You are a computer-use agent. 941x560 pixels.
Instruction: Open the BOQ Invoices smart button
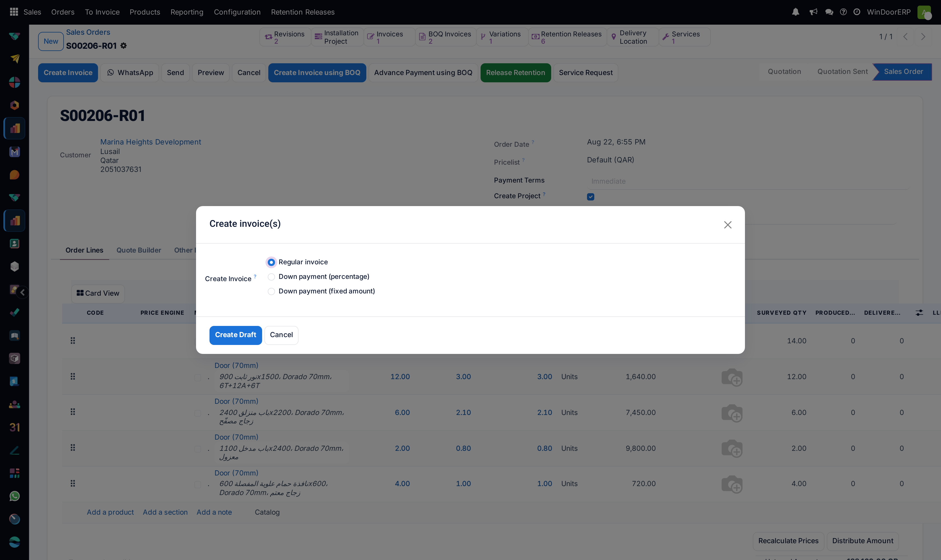(445, 37)
